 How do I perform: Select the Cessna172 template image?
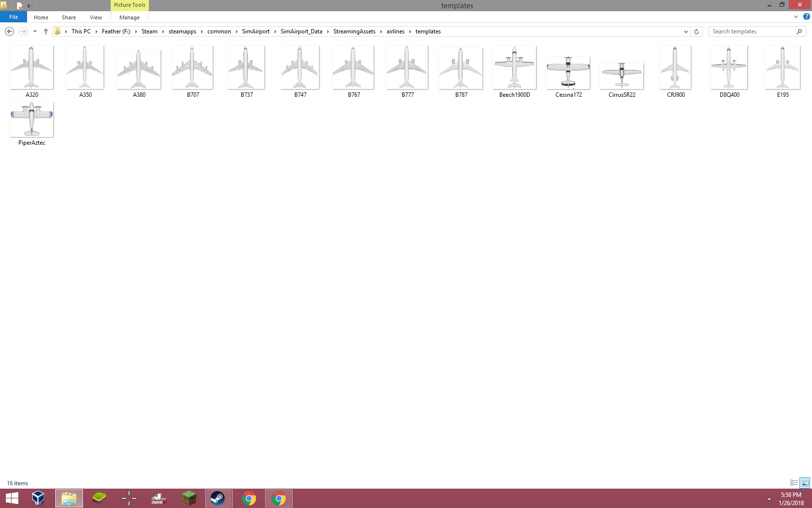(568, 73)
